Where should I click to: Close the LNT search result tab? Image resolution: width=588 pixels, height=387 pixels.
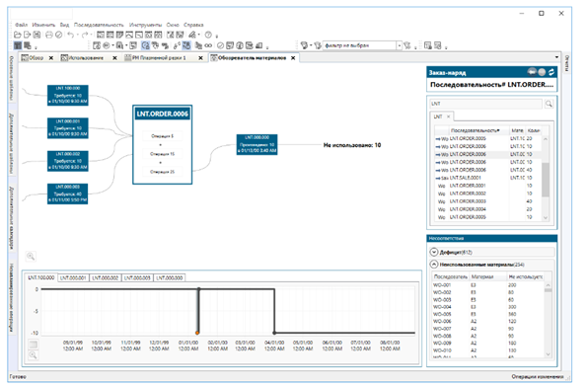click(x=449, y=116)
